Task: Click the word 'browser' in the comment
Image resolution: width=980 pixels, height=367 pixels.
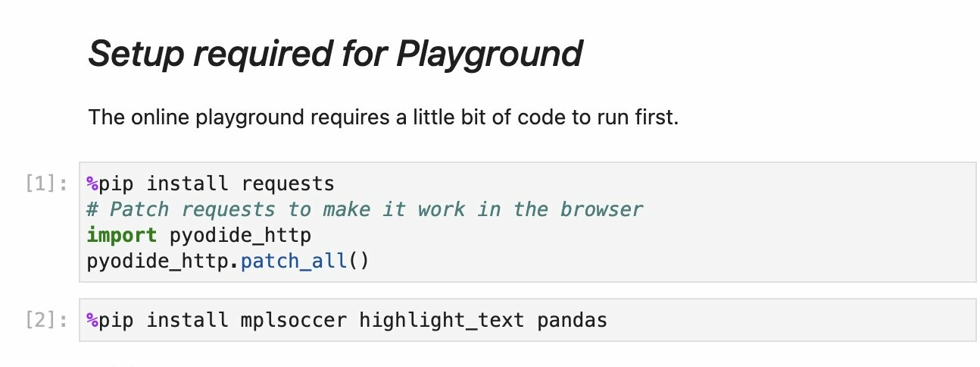Action: coord(601,209)
